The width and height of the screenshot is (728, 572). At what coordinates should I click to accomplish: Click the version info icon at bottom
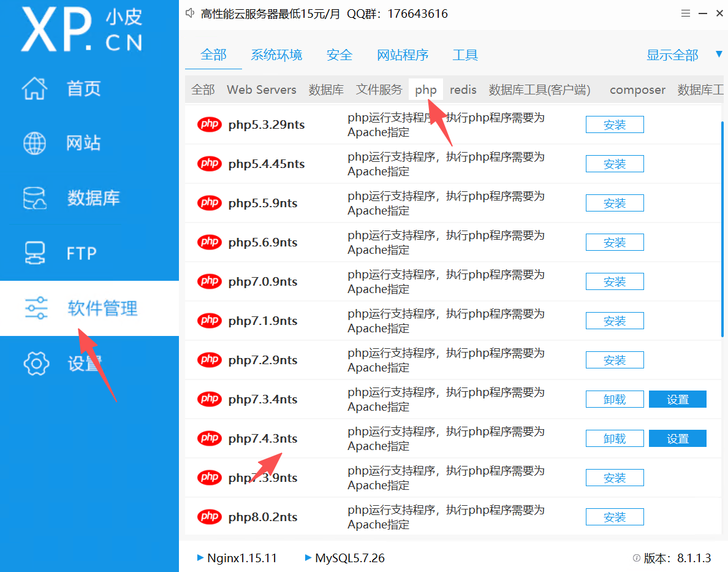[637, 558]
